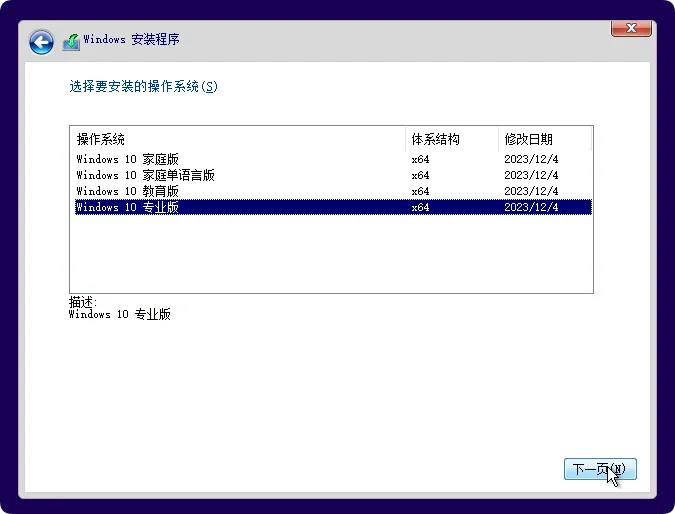The width and height of the screenshot is (675, 514).
Task: Click the 下一页(N) button
Action: (x=600, y=469)
